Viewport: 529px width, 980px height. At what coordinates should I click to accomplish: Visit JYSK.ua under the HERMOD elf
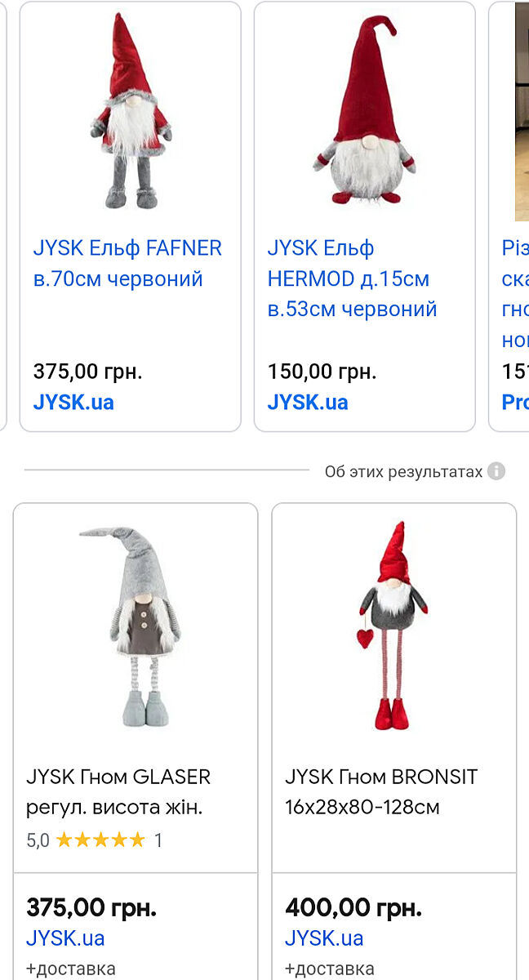click(x=308, y=403)
